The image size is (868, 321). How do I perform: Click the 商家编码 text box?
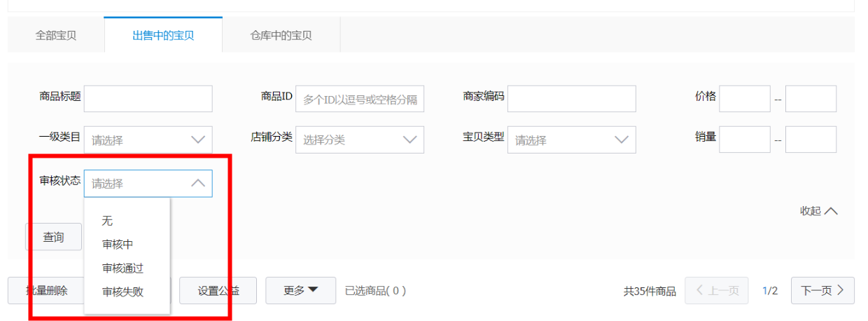pos(572,99)
